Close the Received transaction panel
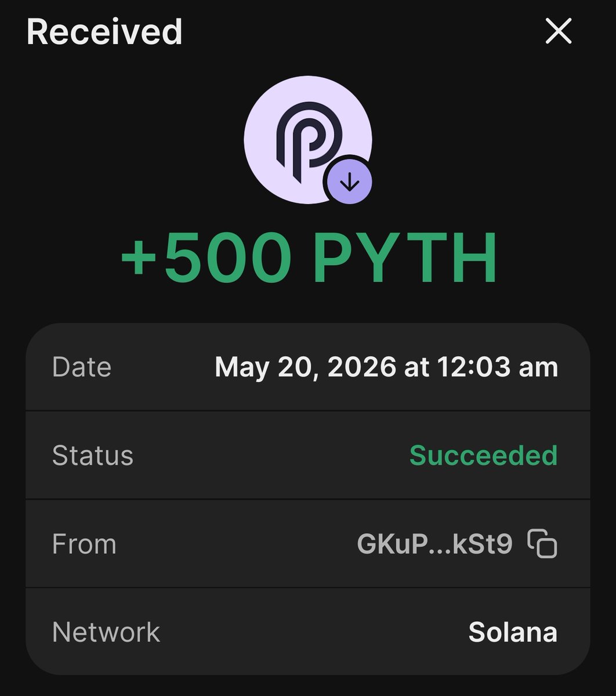The image size is (616, 696). point(559,31)
